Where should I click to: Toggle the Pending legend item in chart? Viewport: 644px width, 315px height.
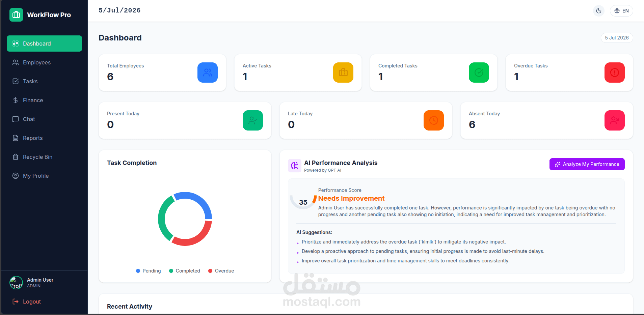pos(148,271)
